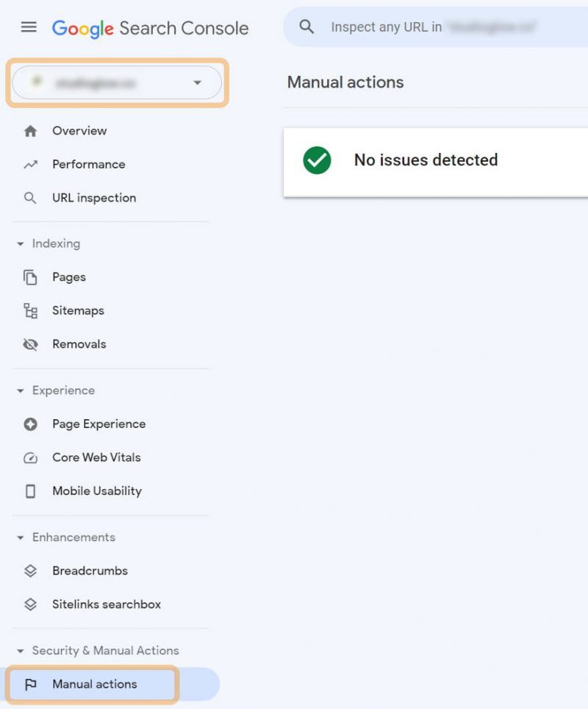Open the property selector dropdown

coord(197,82)
